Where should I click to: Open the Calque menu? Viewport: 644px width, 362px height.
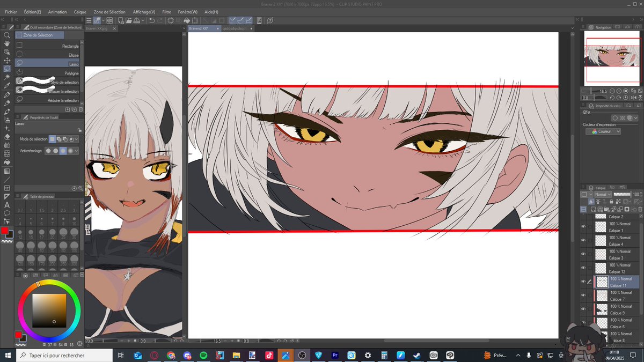[80, 12]
